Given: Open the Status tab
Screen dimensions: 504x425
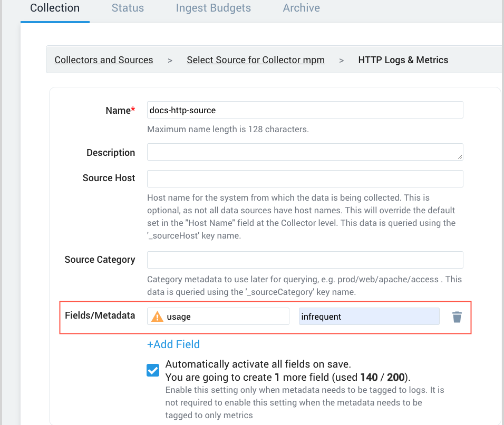Looking at the screenshot, I should [128, 8].
